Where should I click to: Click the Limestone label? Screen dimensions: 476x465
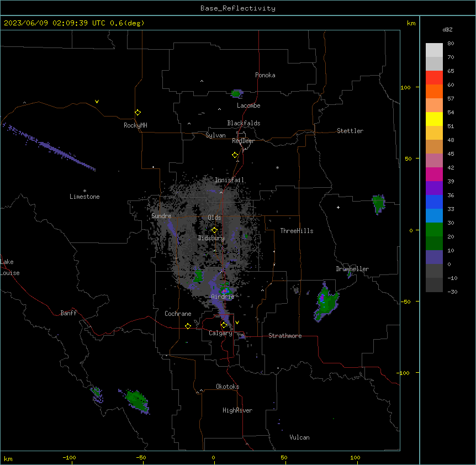84,197
